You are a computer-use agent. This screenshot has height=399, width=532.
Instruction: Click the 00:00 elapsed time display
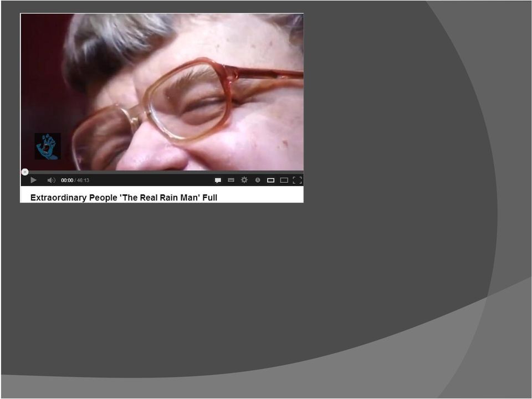tap(67, 180)
